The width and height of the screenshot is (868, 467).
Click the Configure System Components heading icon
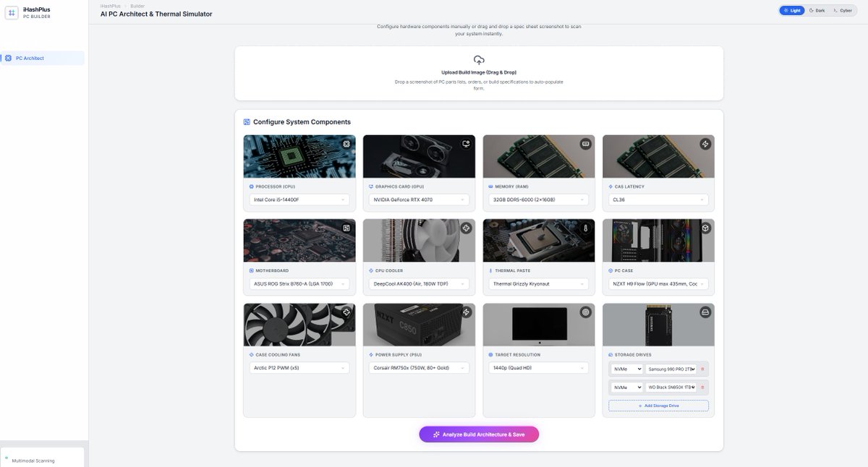(247, 122)
